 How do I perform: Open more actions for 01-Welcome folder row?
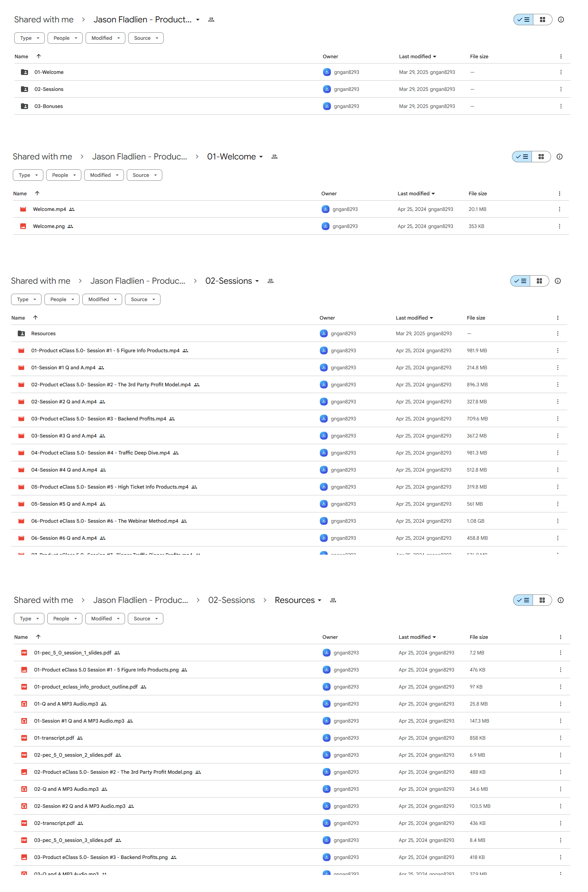561,72
